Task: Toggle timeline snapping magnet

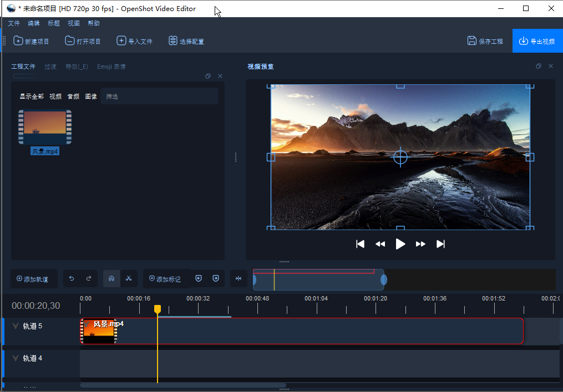Action: (111, 278)
